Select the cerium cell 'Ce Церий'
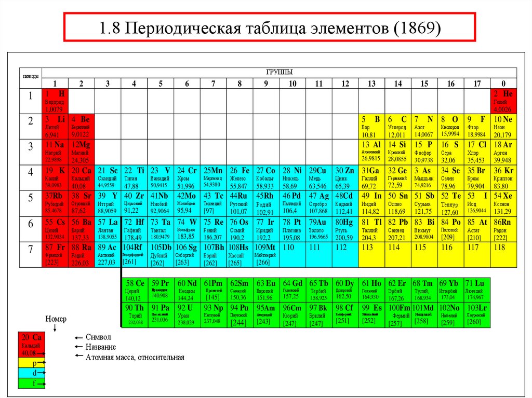The image size is (532, 398). point(135,290)
